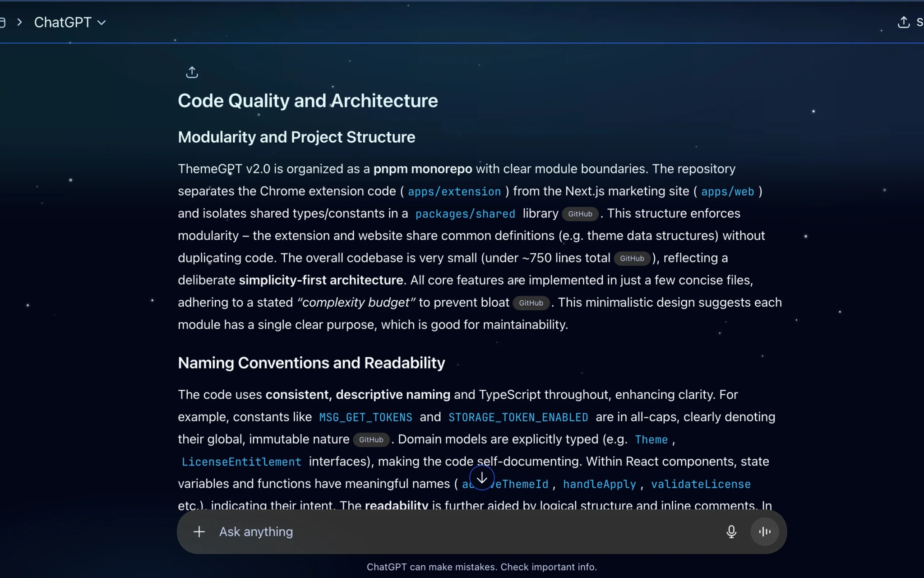Start voice mode with the waveform icon
924x578 pixels.
click(764, 531)
